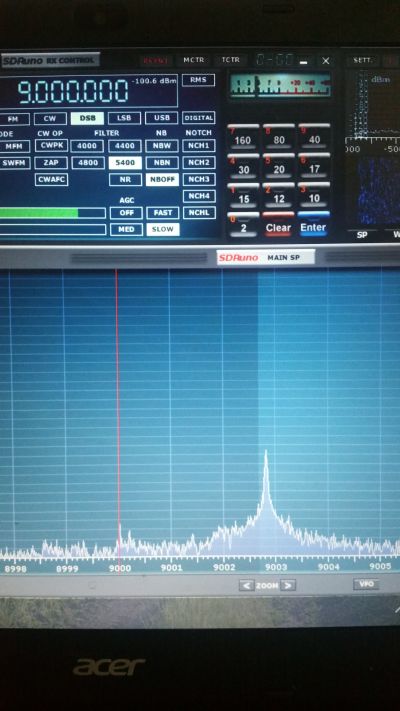Click the red Clear keypad button
400x711 pixels.
278,224
